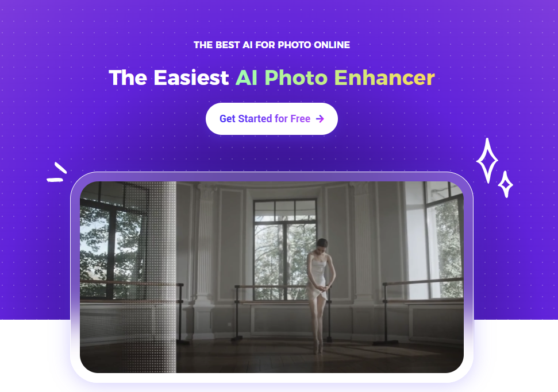Select the 'THE BEST AI FOR PHOTO ONLINE' tagline
This screenshot has height=392, width=558.
(x=271, y=45)
